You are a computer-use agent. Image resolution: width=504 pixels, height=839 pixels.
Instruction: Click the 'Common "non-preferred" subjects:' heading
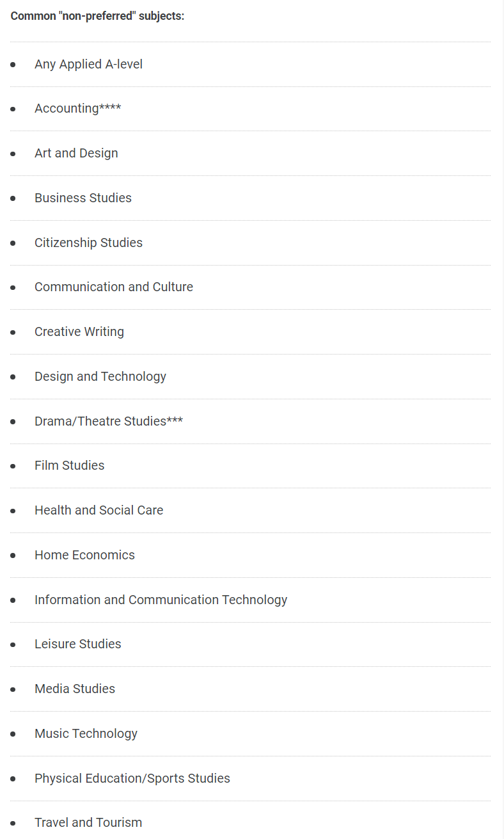click(x=97, y=16)
